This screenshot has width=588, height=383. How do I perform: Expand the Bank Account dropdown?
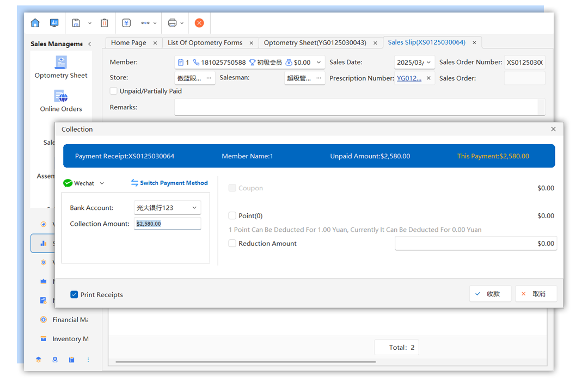tap(194, 208)
